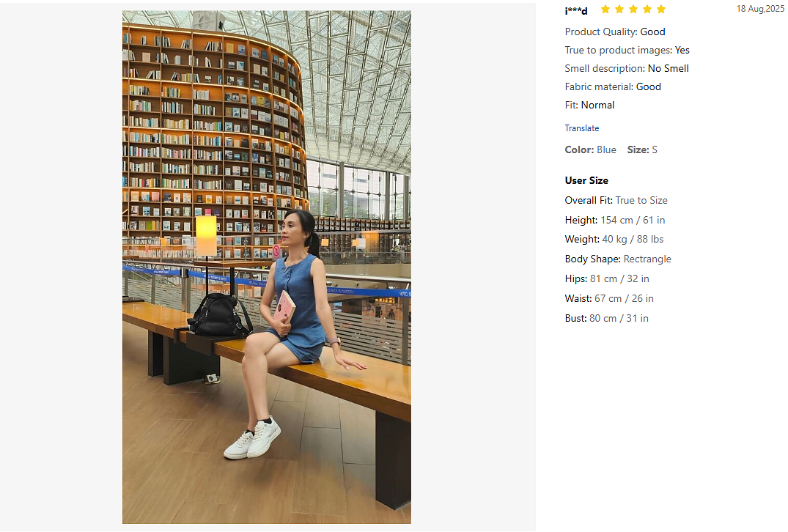The height and width of the screenshot is (532, 788).
Task: Click the Translate link
Action: click(581, 128)
